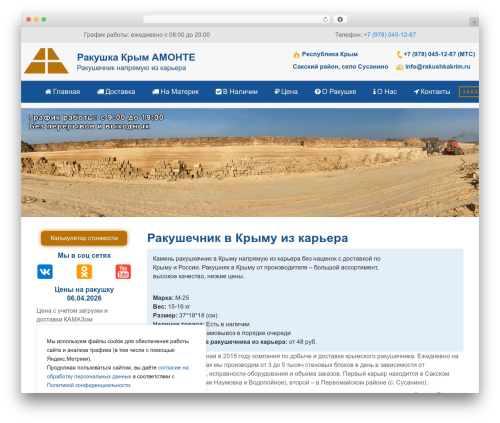Click the browser address bar

[237, 19]
